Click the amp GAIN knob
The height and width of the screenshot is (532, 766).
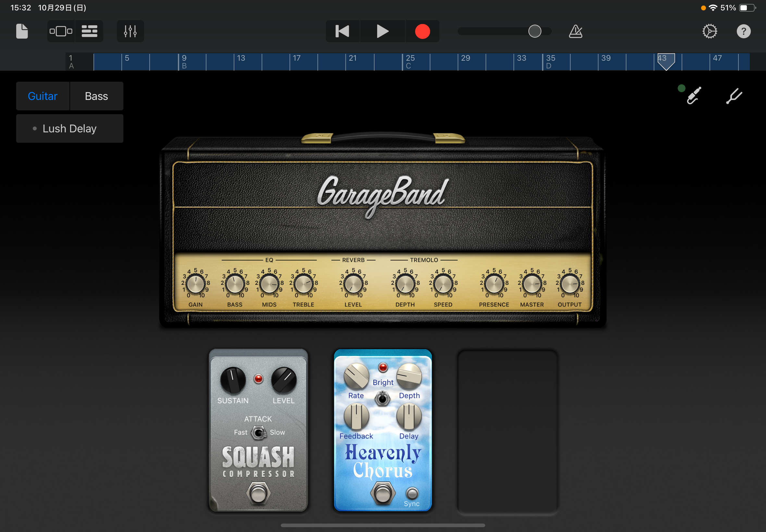tap(195, 284)
